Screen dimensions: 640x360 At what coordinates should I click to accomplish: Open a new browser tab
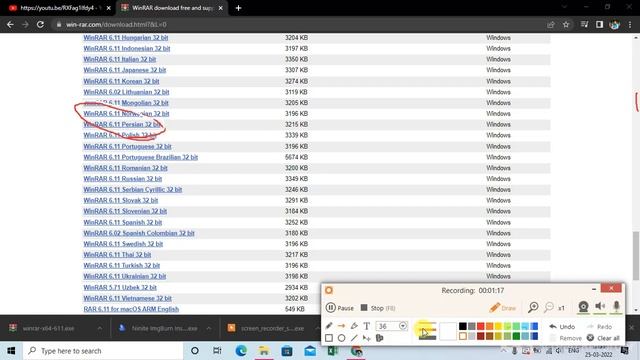pyautogui.click(x=238, y=8)
